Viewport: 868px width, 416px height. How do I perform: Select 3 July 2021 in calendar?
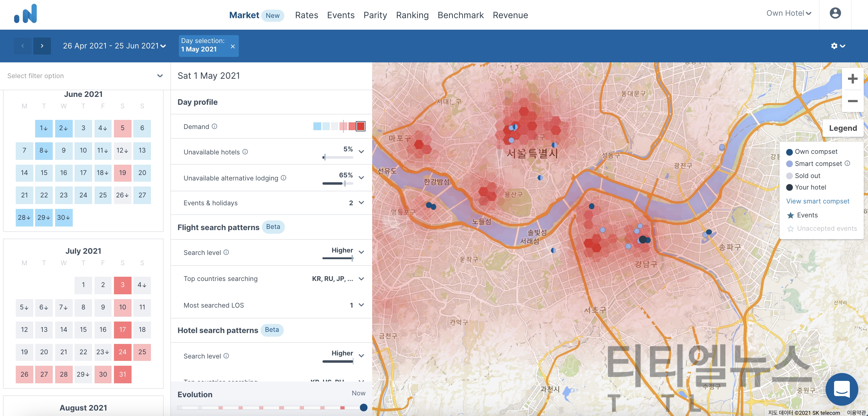122,285
